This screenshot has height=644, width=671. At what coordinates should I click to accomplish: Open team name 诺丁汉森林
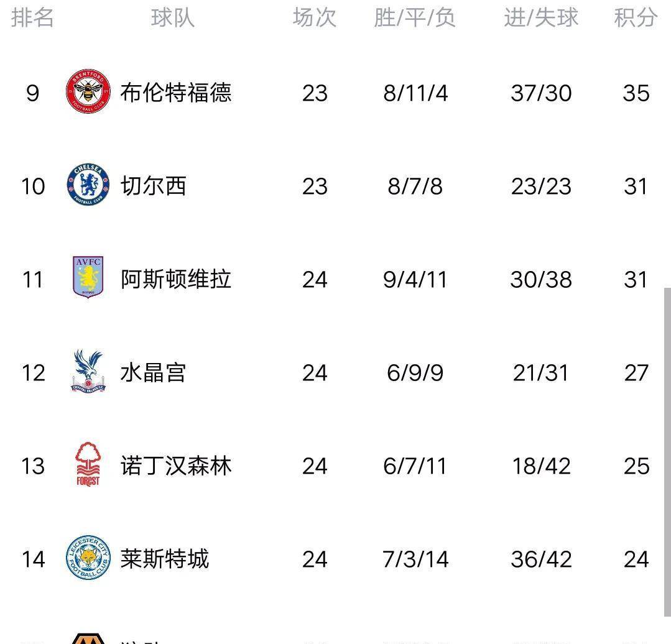pyautogui.click(x=176, y=466)
